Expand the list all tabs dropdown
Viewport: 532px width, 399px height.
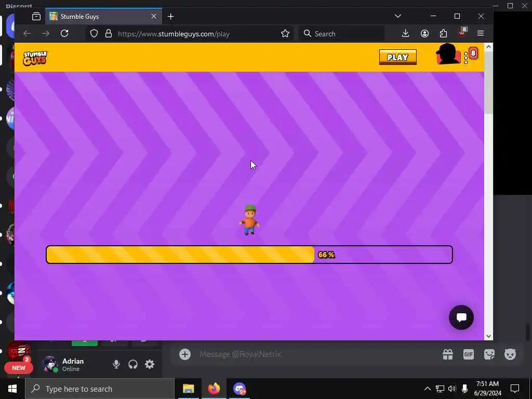click(398, 16)
